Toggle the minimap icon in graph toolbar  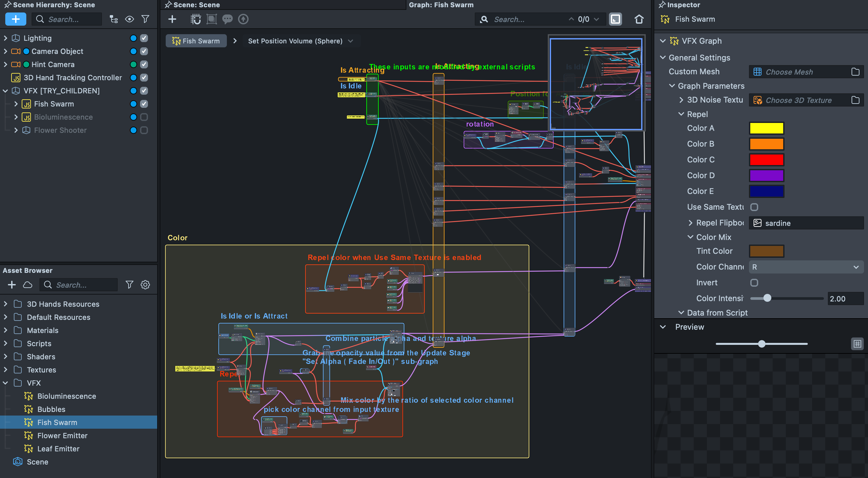click(x=615, y=19)
